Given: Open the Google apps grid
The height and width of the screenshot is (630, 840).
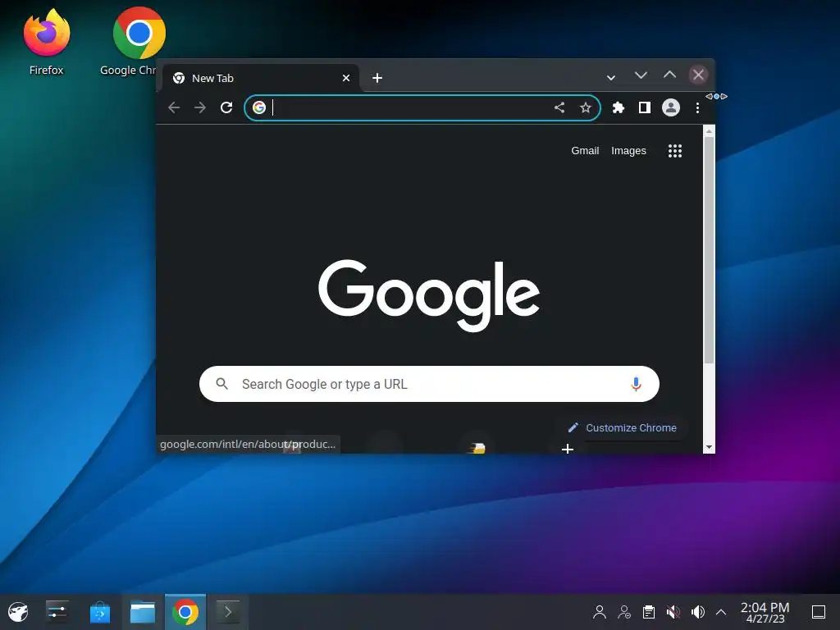Looking at the screenshot, I should (675, 151).
